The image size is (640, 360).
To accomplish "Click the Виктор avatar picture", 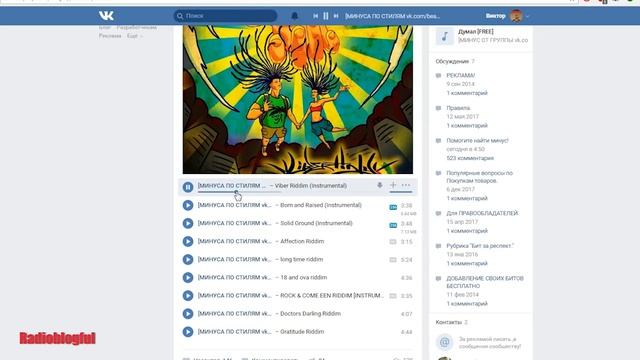I will 516,16.
